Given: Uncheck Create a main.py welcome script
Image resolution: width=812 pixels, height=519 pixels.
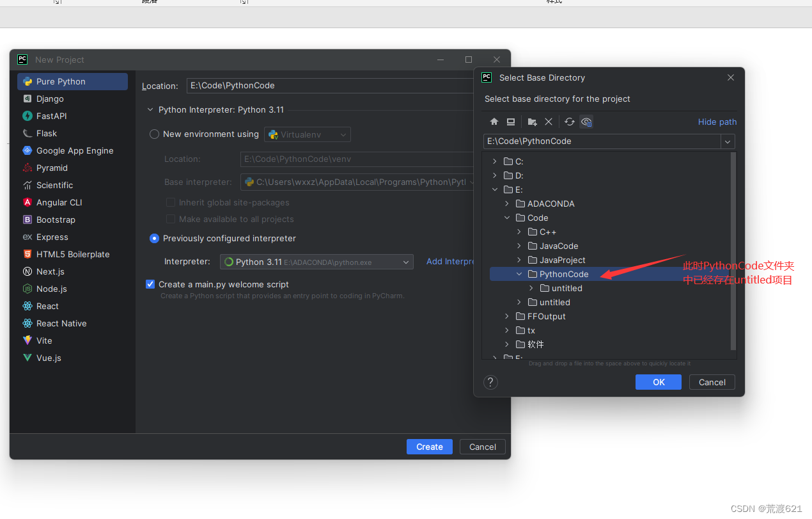Looking at the screenshot, I should [150, 284].
